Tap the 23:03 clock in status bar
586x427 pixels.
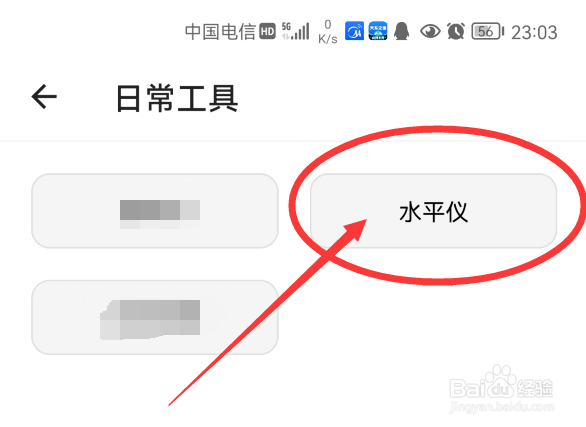pos(534,32)
